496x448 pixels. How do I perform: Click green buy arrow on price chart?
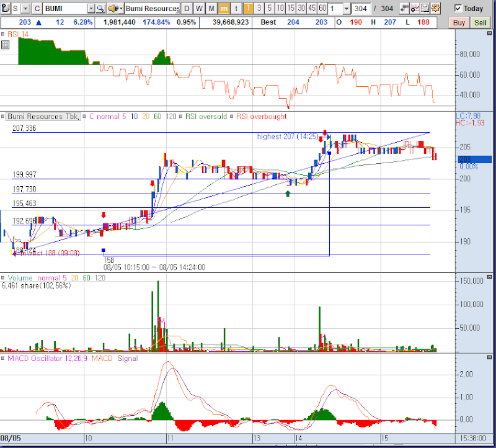click(x=288, y=194)
